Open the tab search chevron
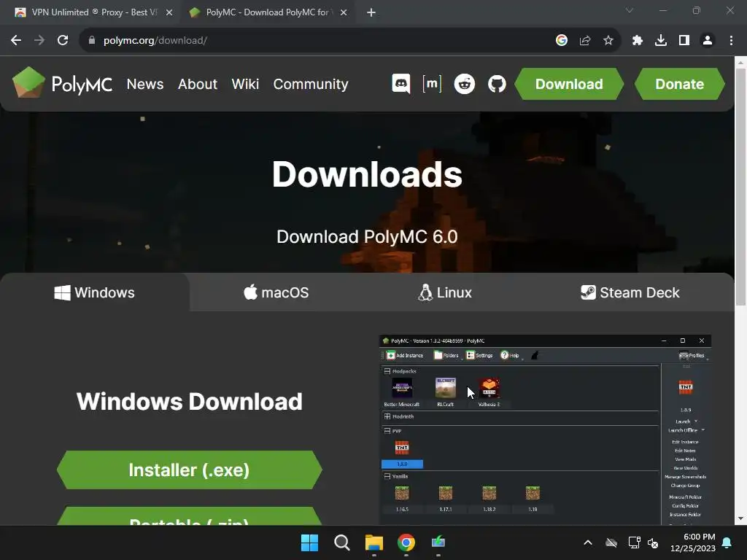The width and height of the screenshot is (747, 560). 630,10
